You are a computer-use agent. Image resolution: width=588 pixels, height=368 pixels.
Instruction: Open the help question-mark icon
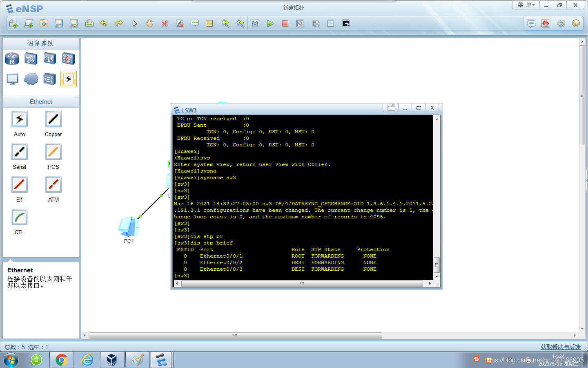pos(576,23)
